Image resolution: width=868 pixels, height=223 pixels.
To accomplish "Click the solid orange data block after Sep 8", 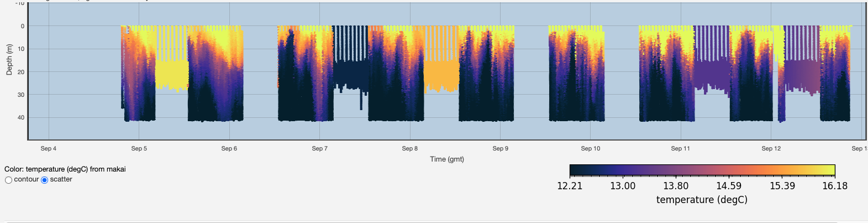I will tap(441, 76).
